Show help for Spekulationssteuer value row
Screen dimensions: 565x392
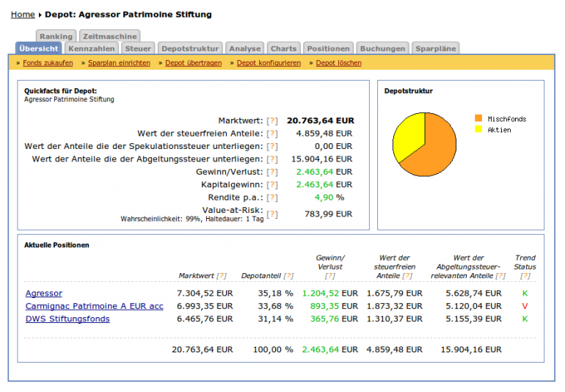coord(272,146)
